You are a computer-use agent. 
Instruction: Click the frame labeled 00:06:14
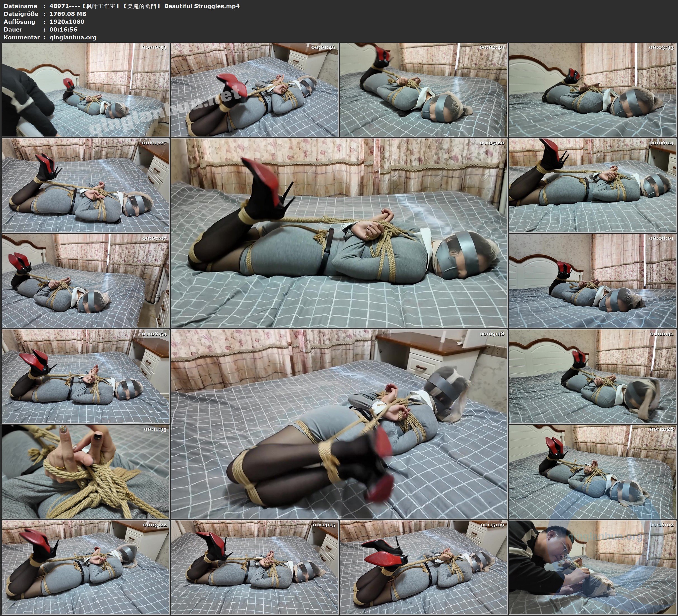point(593,185)
